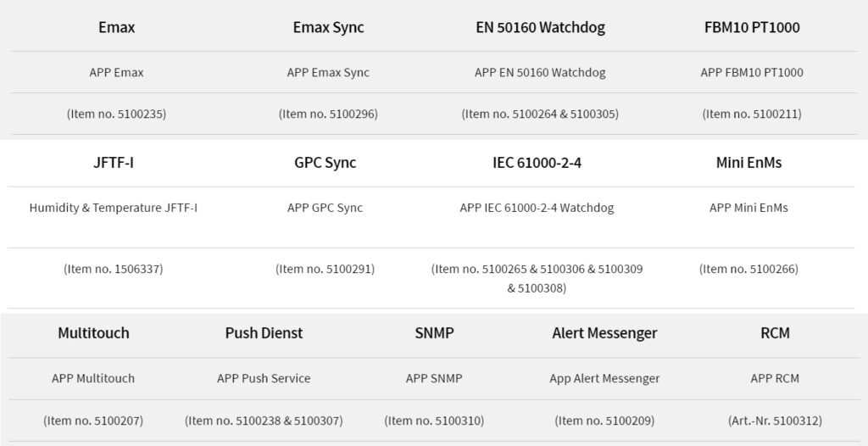Click APP Push Service description
Screen dimensions: 868x446
coord(264,379)
